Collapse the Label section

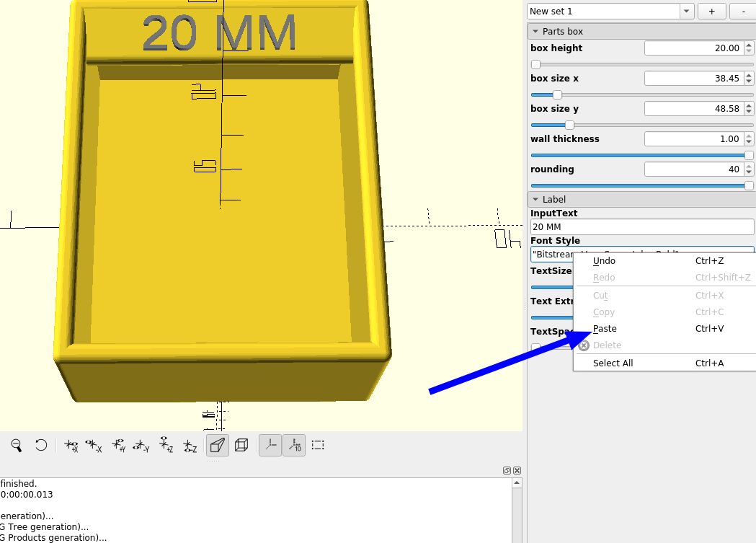click(x=535, y=199)
